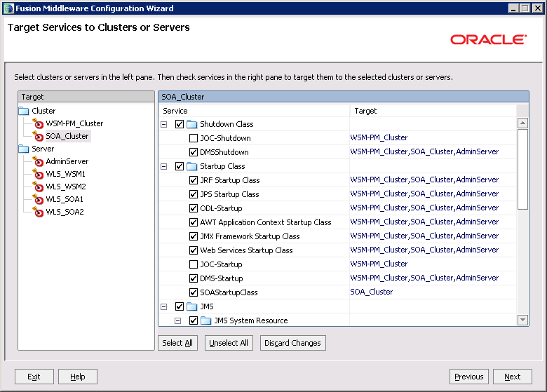Click the SOA_Cluster cluster icon

point(38,137)
